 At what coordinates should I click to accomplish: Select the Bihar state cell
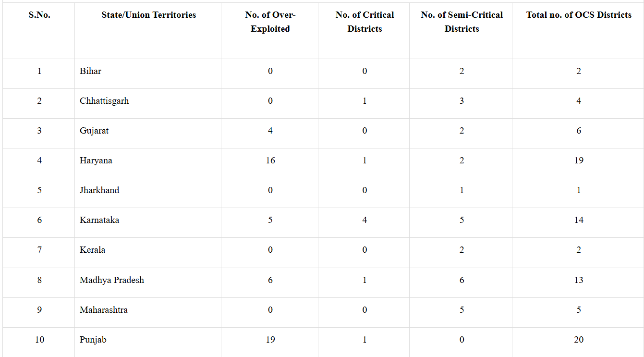pos(90,71)
